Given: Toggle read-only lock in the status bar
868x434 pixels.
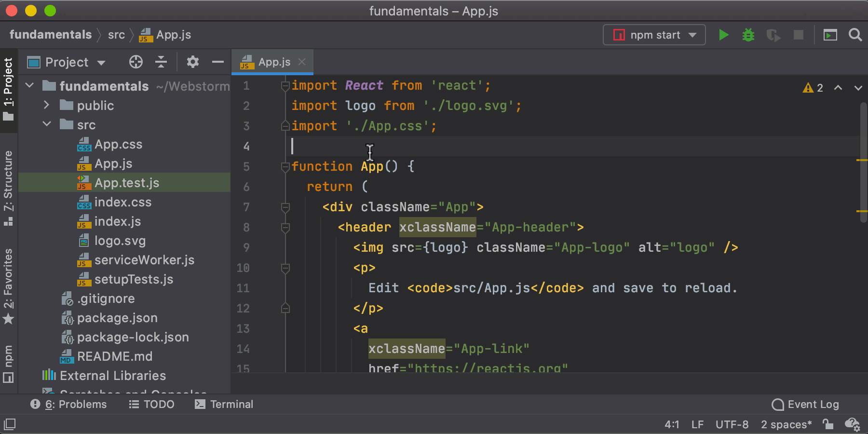Looking at the screenshot, I should 828,424.
